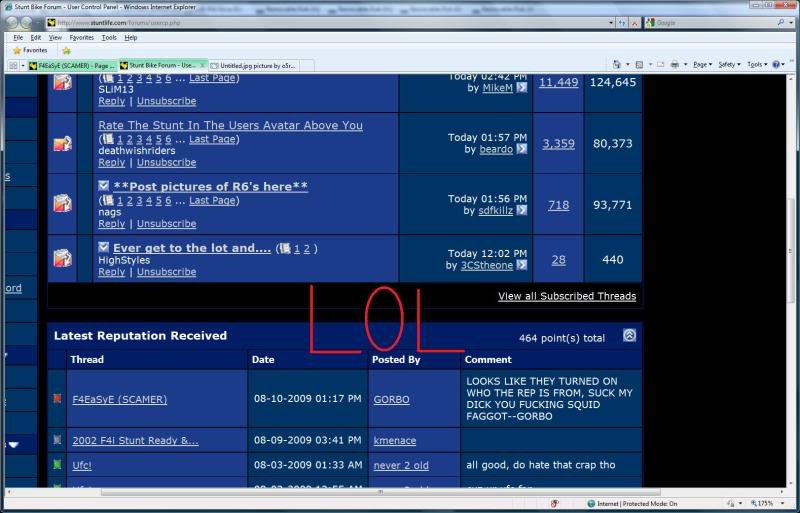Click the Add to Favorites Bar star icon
Viewport: 800px width, 513px height.
[66, 51]
